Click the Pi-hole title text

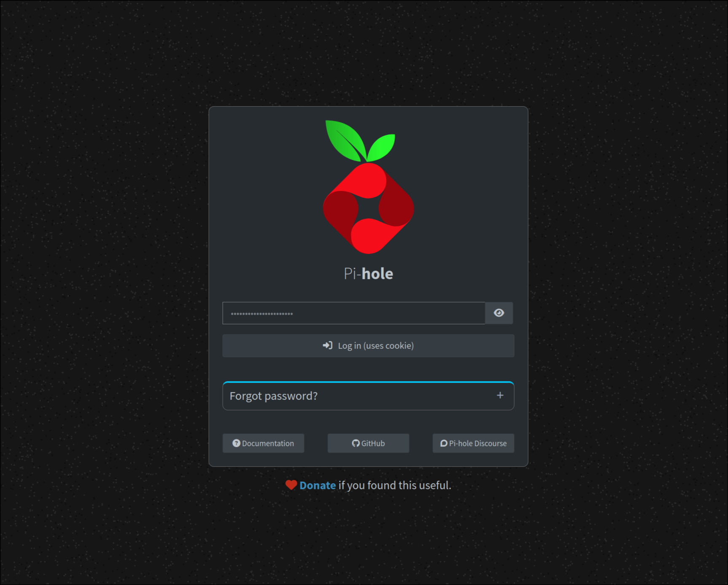point(368,274)
